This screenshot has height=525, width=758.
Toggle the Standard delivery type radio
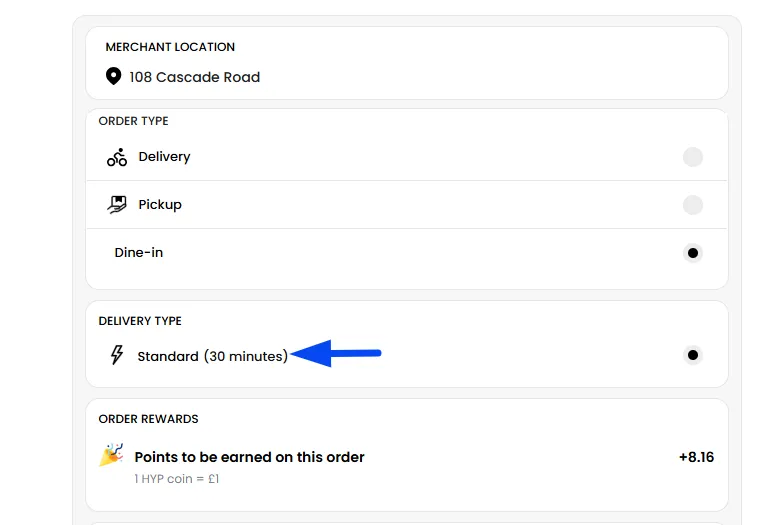pyautogui.click(x=692, y=355)
